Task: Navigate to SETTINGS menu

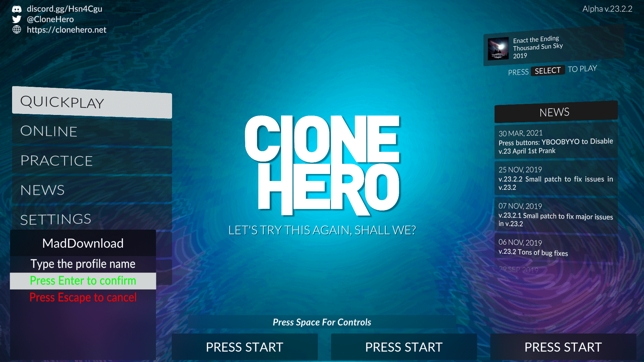Action: (x=55, y=218)
